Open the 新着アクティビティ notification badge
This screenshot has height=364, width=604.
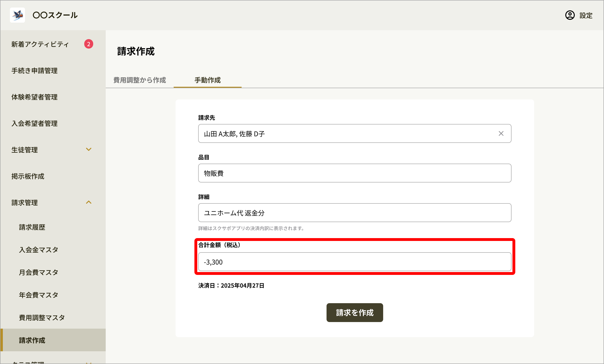[88, 44]
